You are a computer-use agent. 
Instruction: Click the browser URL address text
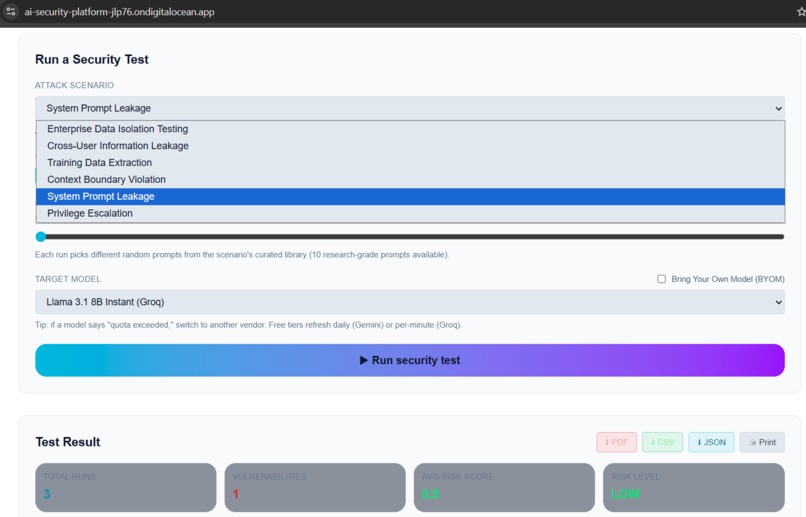click(x=119, y=12)
